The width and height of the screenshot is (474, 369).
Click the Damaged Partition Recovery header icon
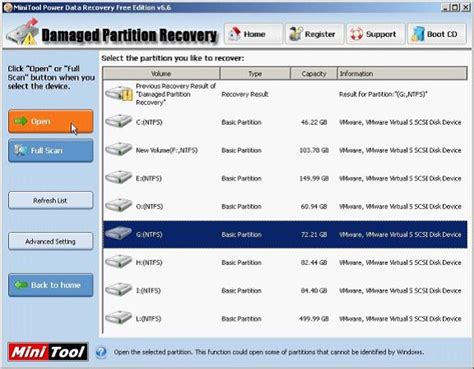click(23, 32)
